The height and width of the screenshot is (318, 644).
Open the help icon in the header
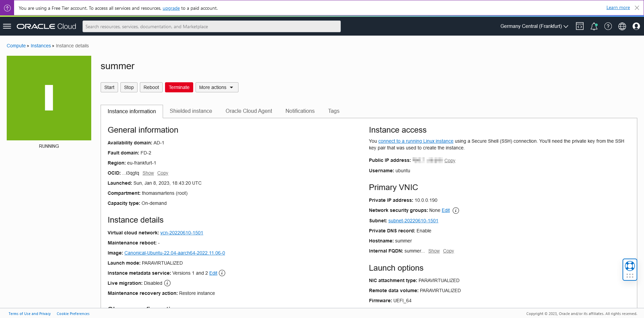[608, 26]
